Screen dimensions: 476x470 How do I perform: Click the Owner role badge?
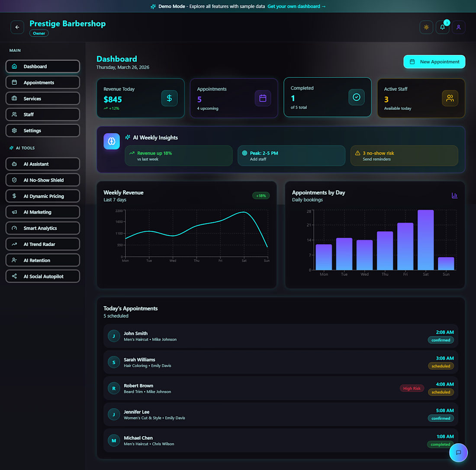39,33
